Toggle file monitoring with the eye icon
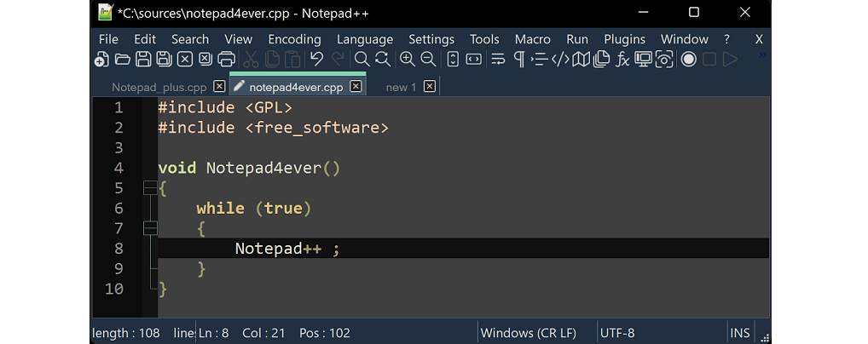 tap(663, 59)
